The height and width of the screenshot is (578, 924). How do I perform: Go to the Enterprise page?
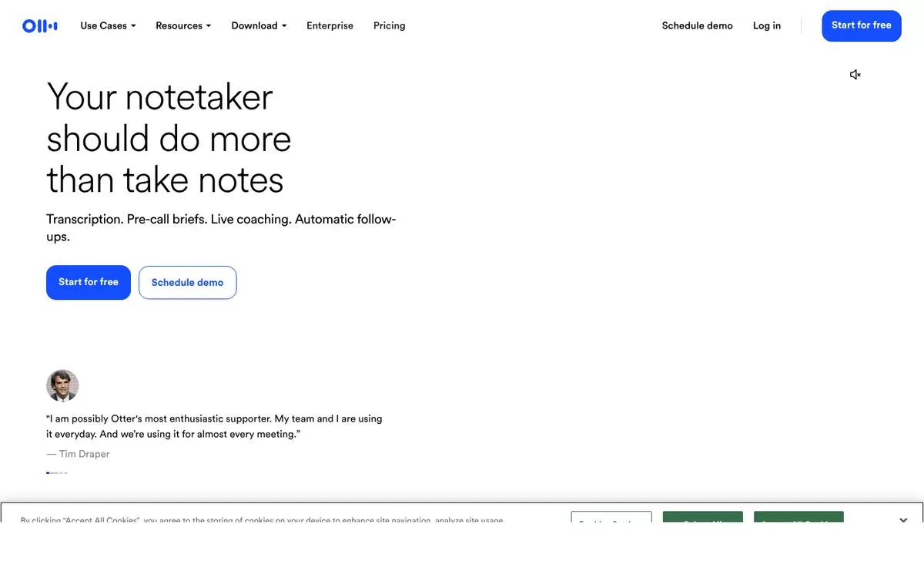(330, 25)
